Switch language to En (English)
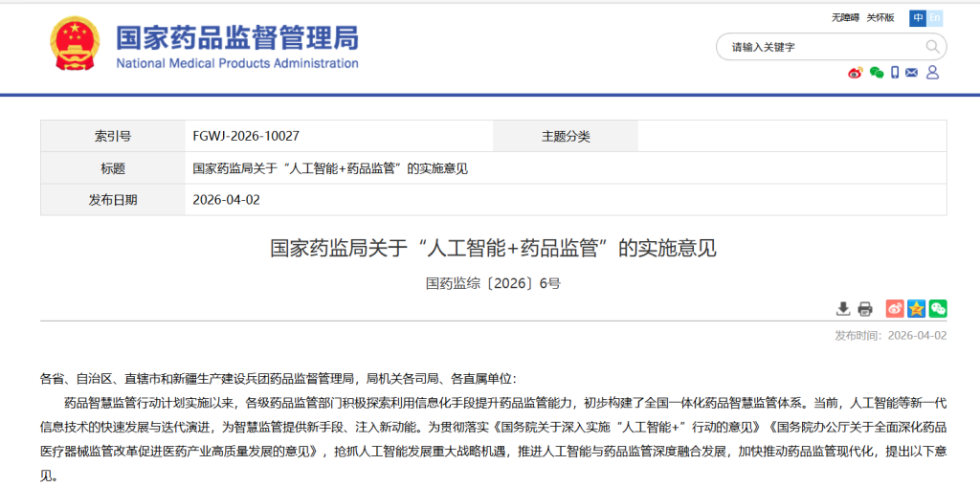 (x=935, y=18)
